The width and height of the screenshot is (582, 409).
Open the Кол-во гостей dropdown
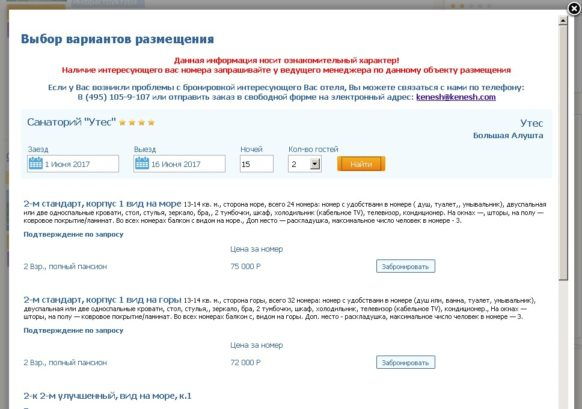tap(305, 164)
